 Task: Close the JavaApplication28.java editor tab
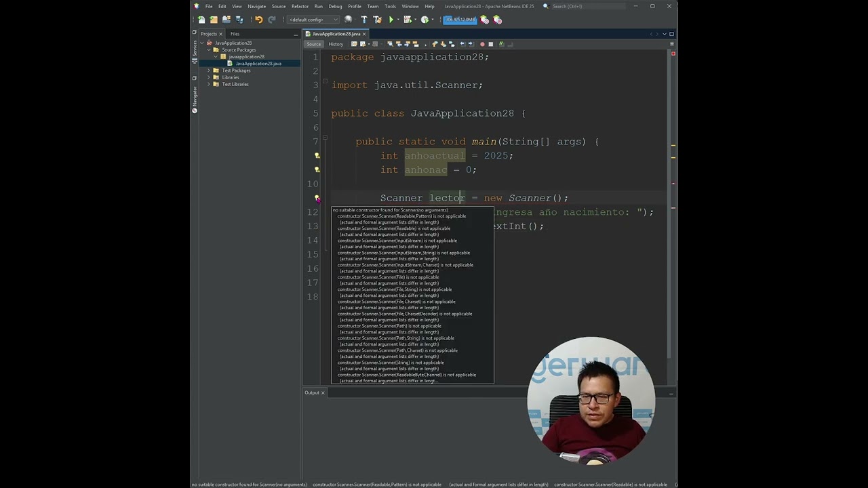tap(364, 34)
